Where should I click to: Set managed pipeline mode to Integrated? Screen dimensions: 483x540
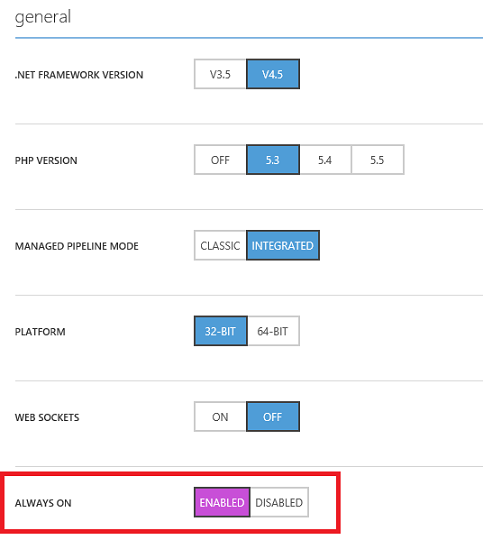[283, 246]
